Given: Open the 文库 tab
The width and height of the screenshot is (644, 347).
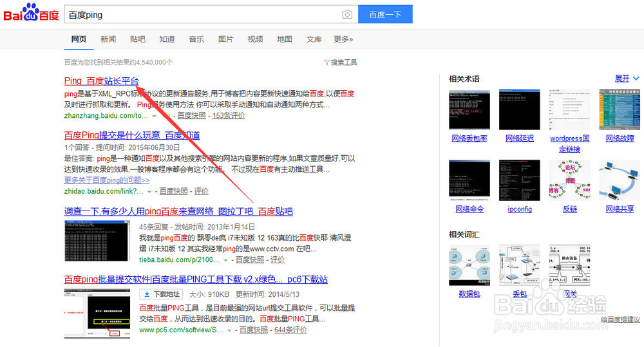Looking at the screenshot, I should tap(314, 39).
